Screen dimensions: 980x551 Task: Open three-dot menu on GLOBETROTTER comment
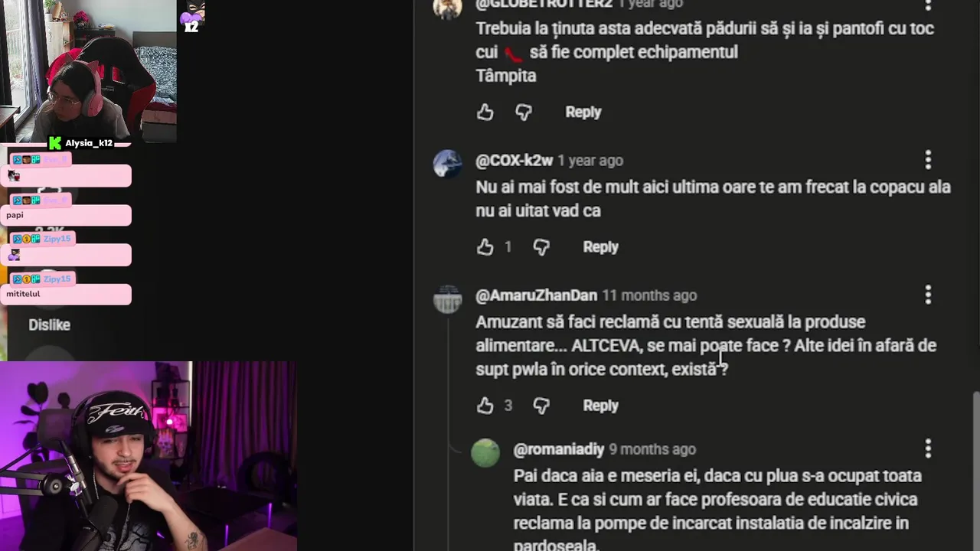coord(928,5)
